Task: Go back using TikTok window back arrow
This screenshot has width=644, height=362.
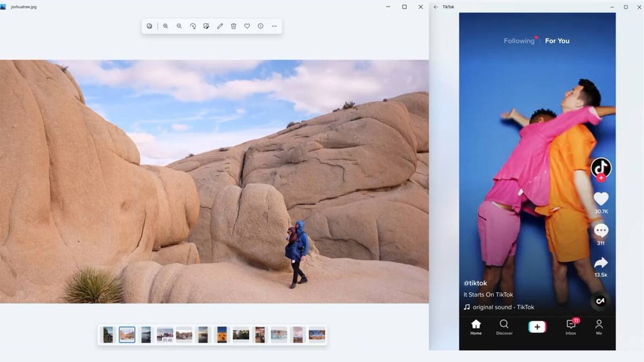Action: [436, 7]
